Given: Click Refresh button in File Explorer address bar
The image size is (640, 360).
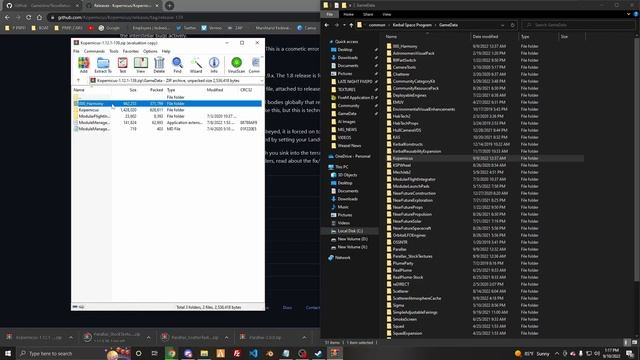Looking at the screenshot, I should point(513,25).
